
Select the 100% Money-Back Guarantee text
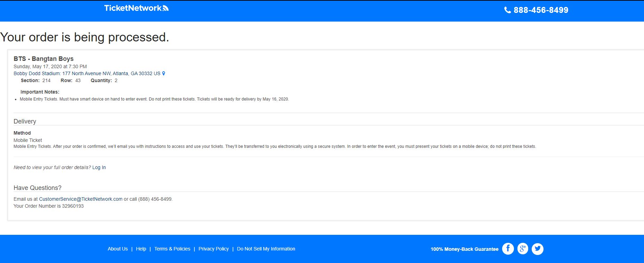tap(465, 249)
